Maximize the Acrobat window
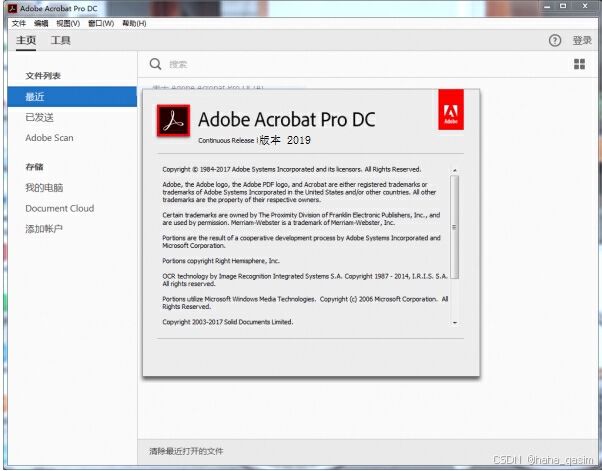This screenshot has height=471, width=602. (x=563, y=7)
